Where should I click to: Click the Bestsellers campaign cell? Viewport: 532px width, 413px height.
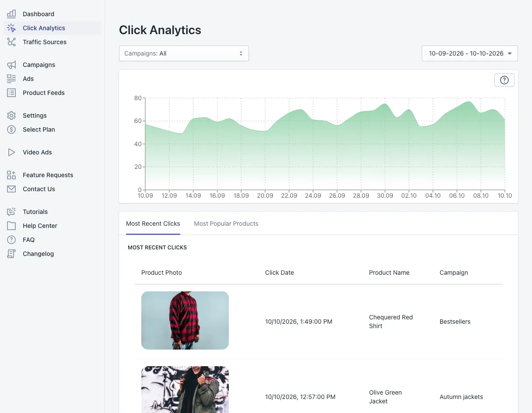point(455,322)
